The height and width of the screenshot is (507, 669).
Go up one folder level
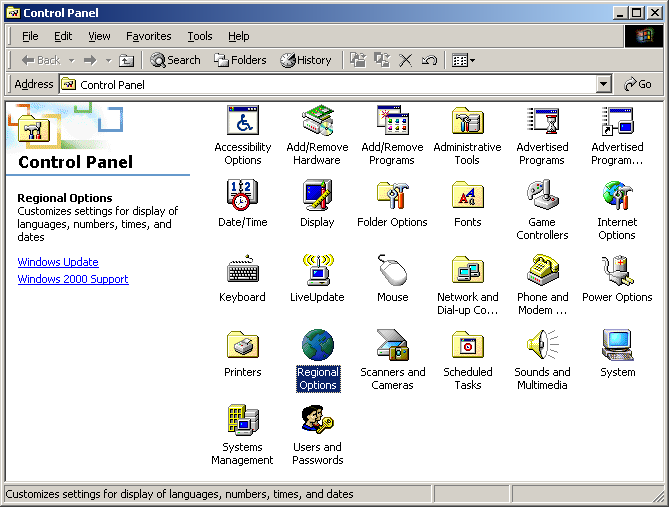pyautogui.click(x=126, y=60)
